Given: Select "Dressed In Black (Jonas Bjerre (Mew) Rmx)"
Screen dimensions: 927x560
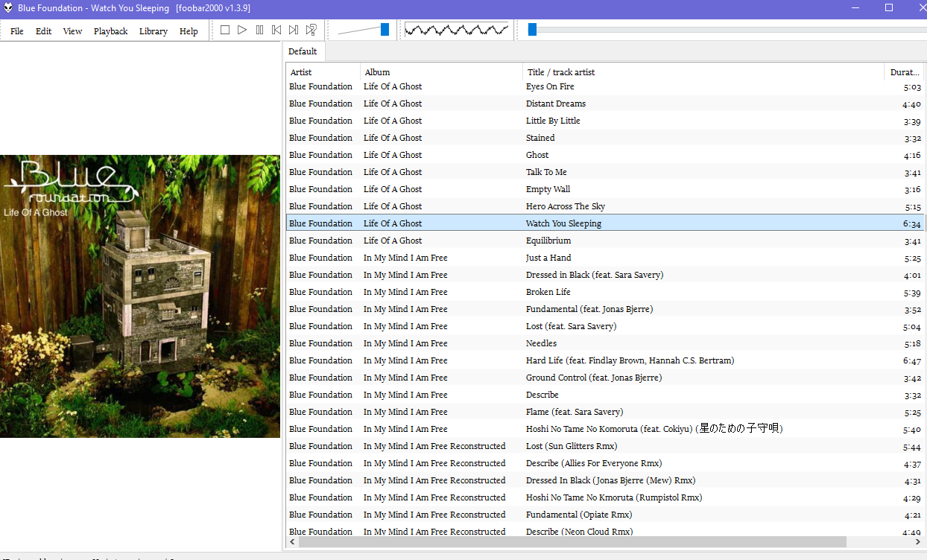Looking at the screenshot, I should [x=611, y=480].
